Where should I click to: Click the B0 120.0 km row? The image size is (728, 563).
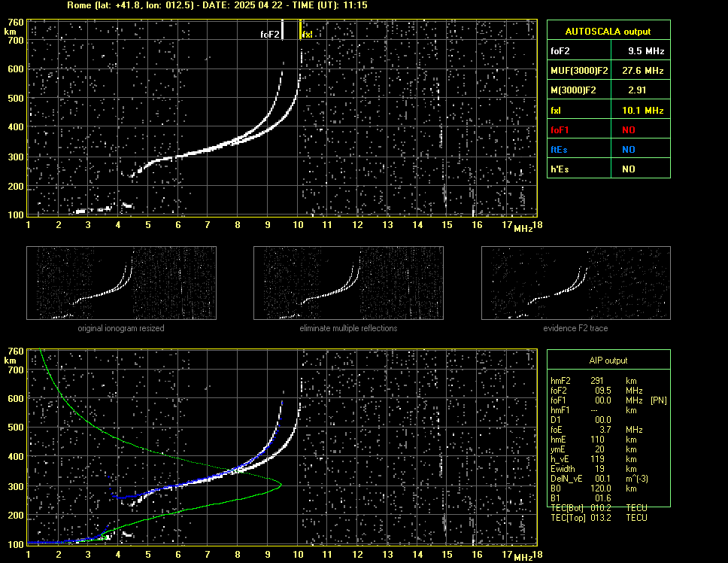pos(593,488)
